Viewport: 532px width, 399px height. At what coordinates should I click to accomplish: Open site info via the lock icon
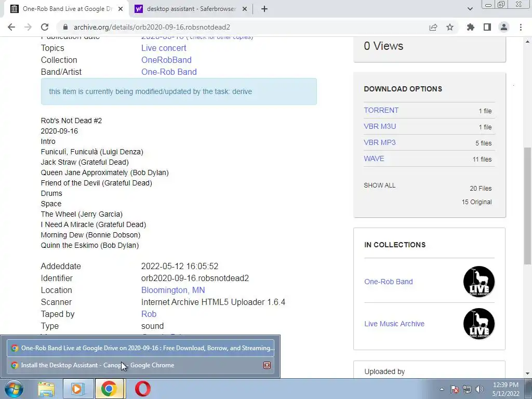[66, 27]
